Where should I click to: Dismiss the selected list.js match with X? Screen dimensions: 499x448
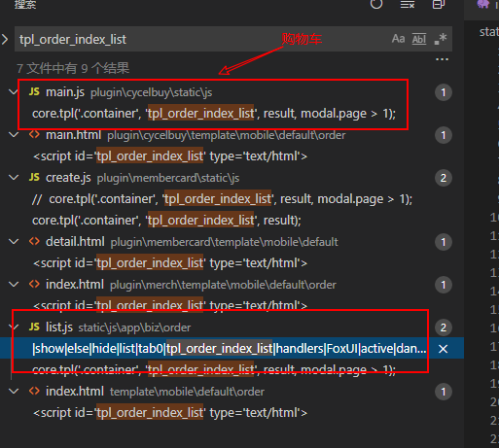pyautogui.click(x=443, y=349)
